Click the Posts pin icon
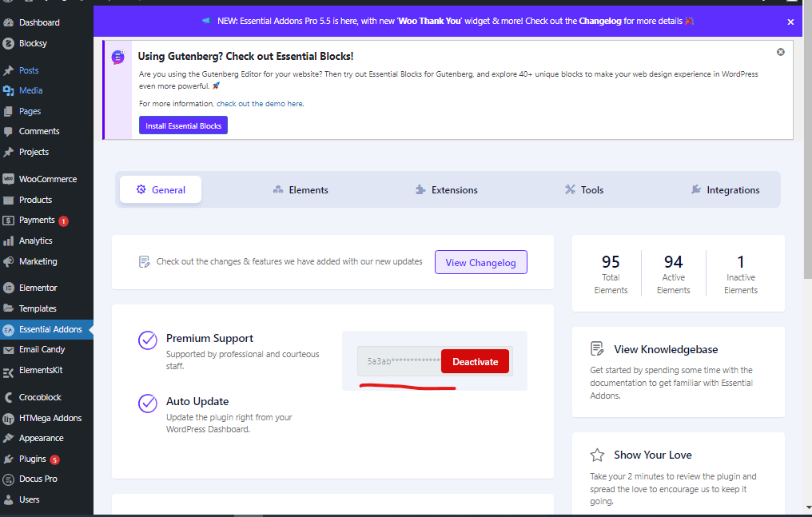 pyautogui.click(x=8, y=70)
